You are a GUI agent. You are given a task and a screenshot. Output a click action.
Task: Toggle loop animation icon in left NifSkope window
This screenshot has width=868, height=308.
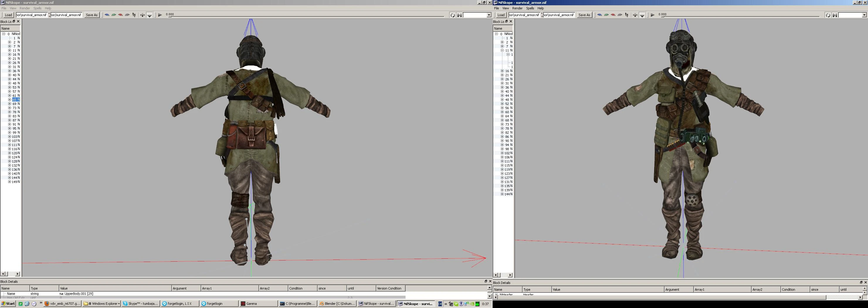[x=452, y=15]
